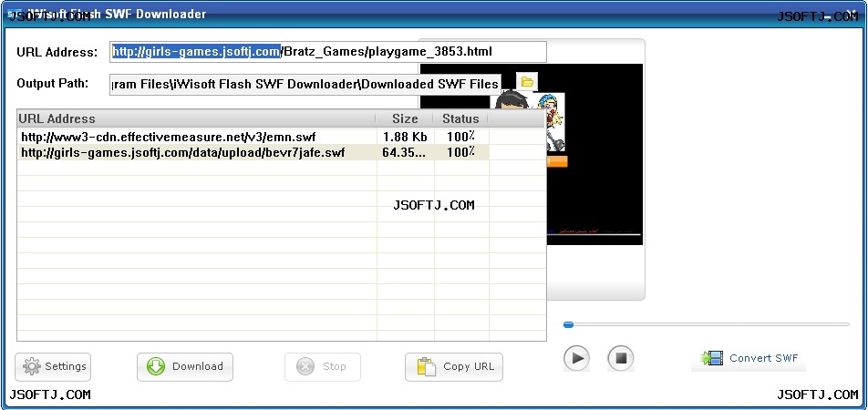The image size is (868, 410).
Task: Click the preview progress slider handle
Action: click(569, 324)
